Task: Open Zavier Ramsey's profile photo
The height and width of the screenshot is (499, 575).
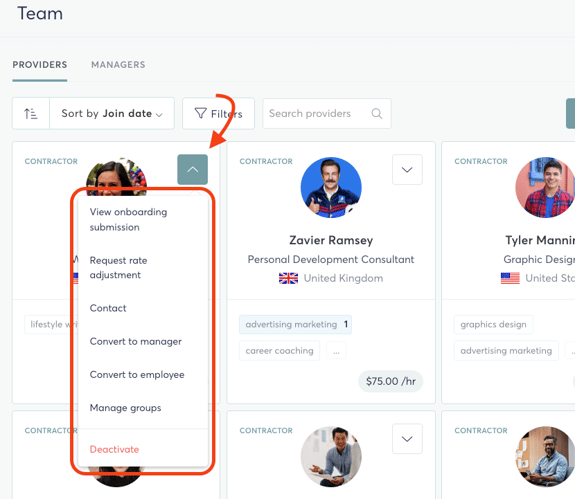Action: (331, 188)
